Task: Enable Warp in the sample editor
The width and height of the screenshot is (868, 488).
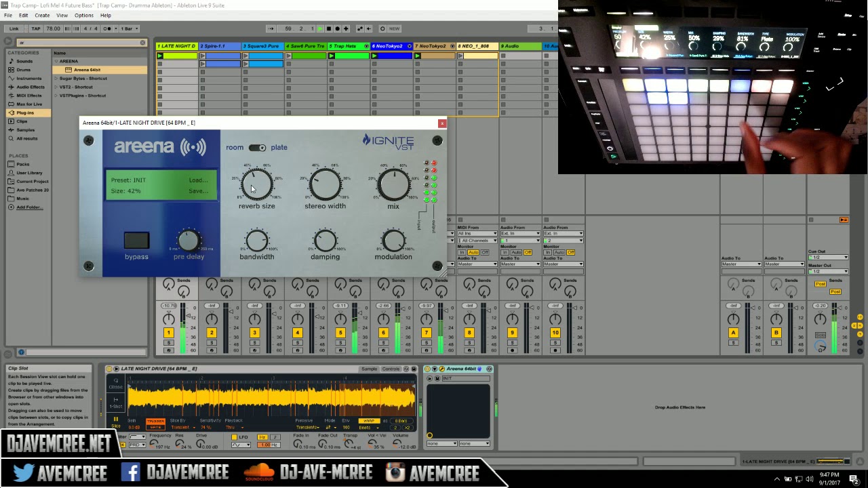Action: [x=370, y=421]
